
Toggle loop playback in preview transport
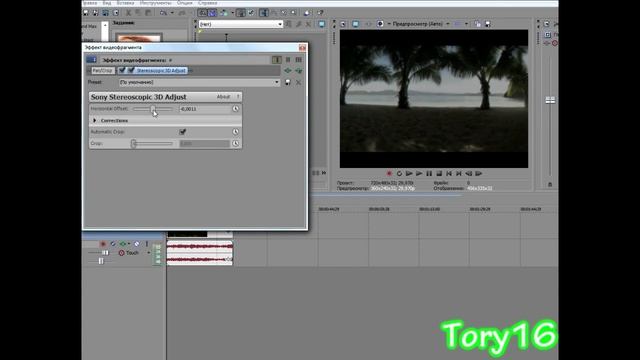[399, 173]
